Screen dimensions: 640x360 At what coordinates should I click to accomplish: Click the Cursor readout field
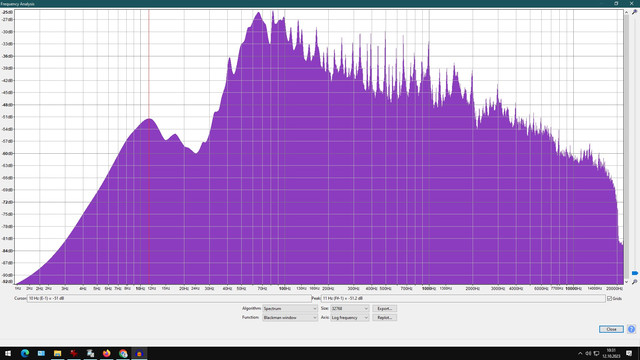[169, 298]
